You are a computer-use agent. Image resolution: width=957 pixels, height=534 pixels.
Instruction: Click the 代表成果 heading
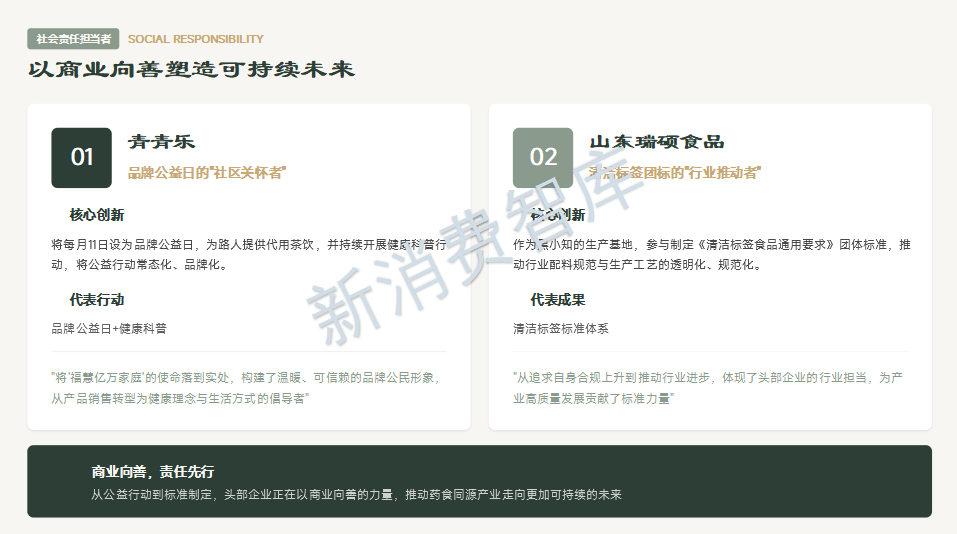pos(558,300)
